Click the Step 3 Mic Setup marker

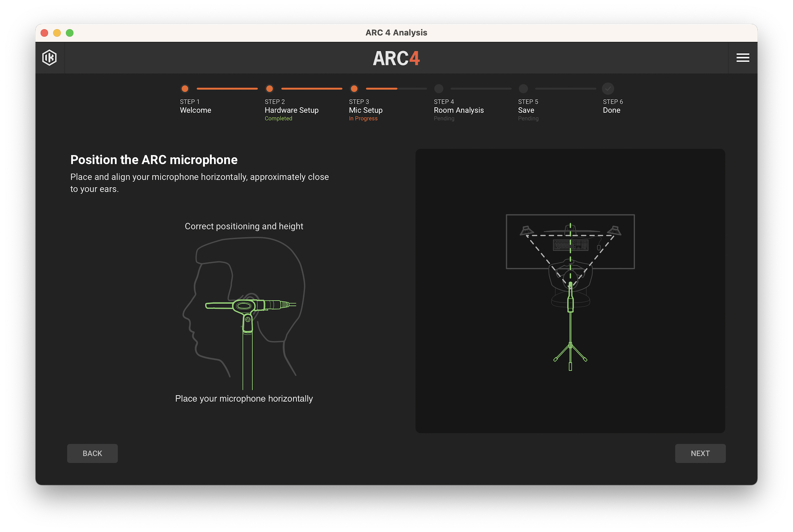(x=354, y=89)
